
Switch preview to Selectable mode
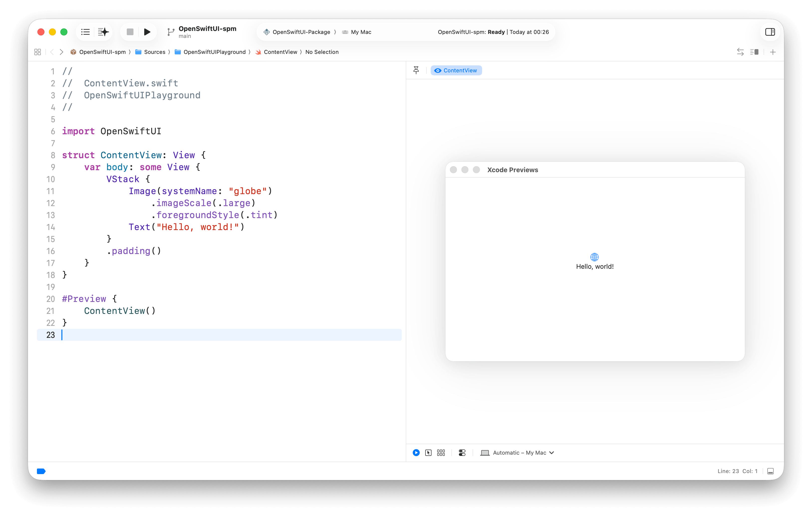[x=428, y=453]
